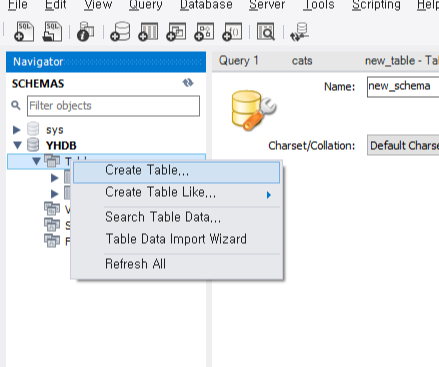Open the Edit menu
This screenshot has height=367, width=439.
click(56, 5)
